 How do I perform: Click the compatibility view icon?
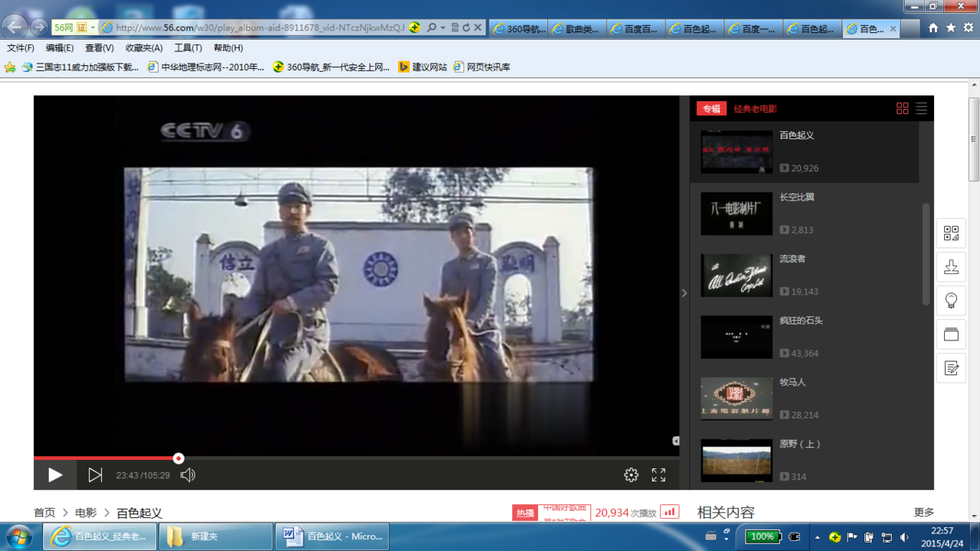click(x=455, y=28)
